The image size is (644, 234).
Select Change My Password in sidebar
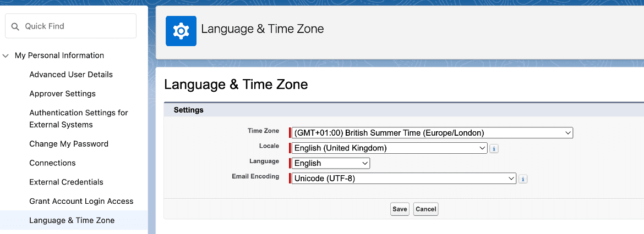coord(69,144)
